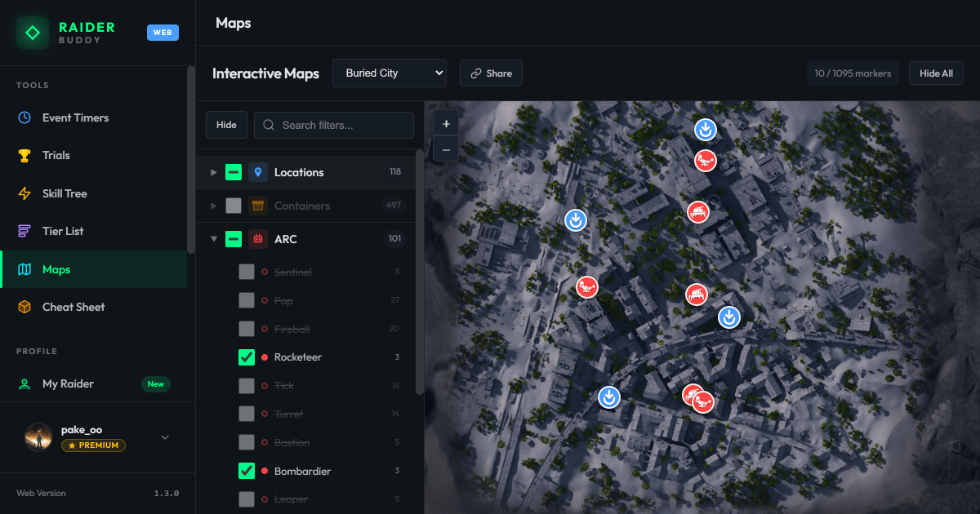The image size is (980, 514).
Task: Click the topmost blue download marker on map
Action: [x=706, y=129]
